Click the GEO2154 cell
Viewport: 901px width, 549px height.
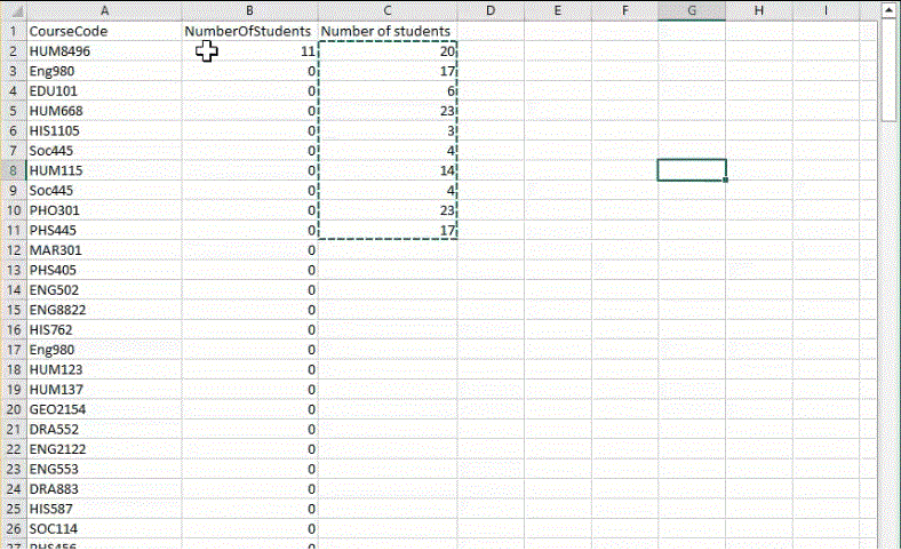pos(104,409)
